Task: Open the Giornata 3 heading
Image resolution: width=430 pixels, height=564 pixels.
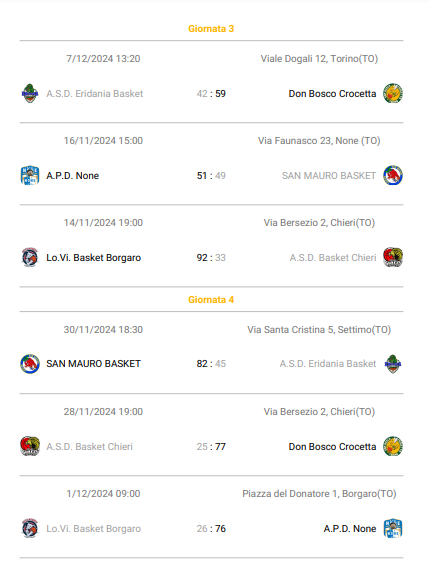Action: [x=211, y=29]
